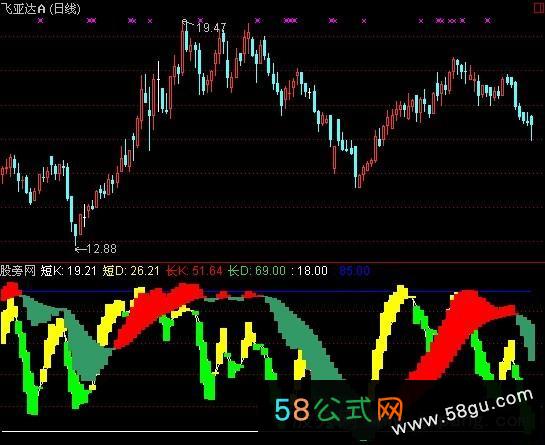Viewport: 545px width, 445px height.
Task: Click the red square icon at top-right corner
Action: [539, 7]
